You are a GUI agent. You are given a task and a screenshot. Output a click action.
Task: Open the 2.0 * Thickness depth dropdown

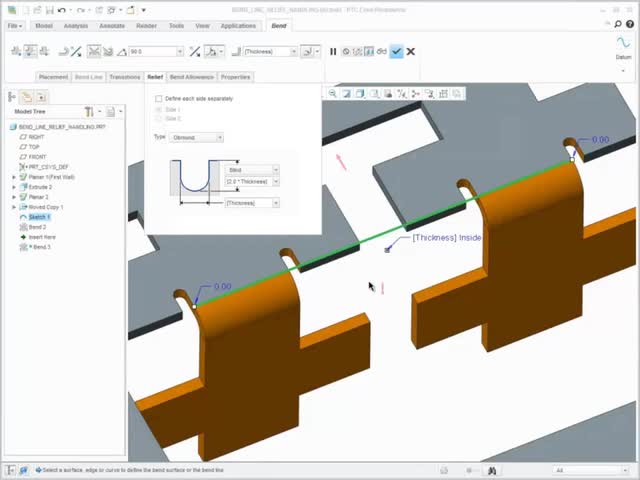point(276,181)
